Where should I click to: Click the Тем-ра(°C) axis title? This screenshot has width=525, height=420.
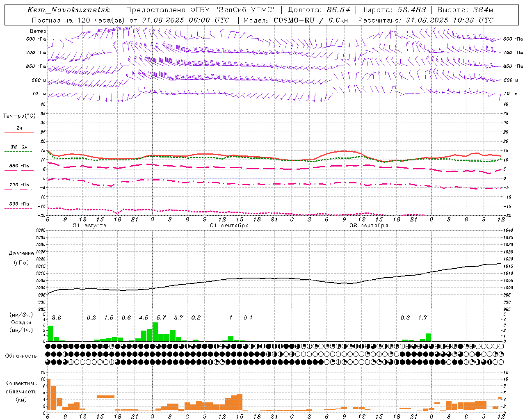pos(19,116)
